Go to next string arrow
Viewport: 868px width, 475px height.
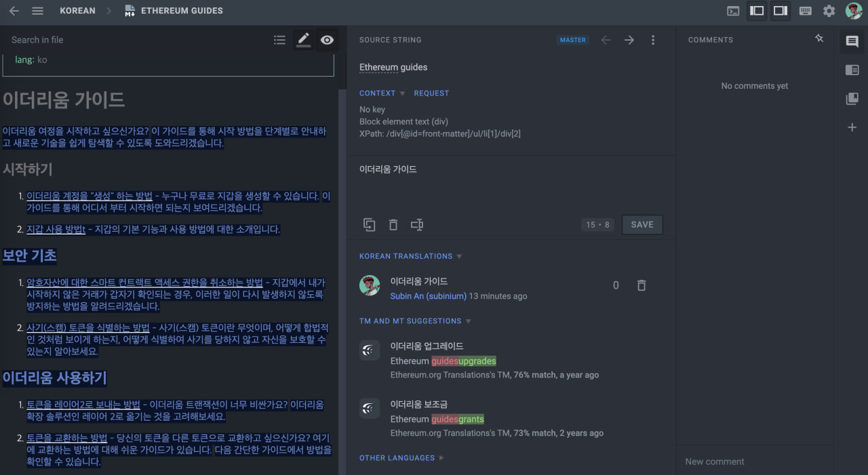click(x=629, y=40)
